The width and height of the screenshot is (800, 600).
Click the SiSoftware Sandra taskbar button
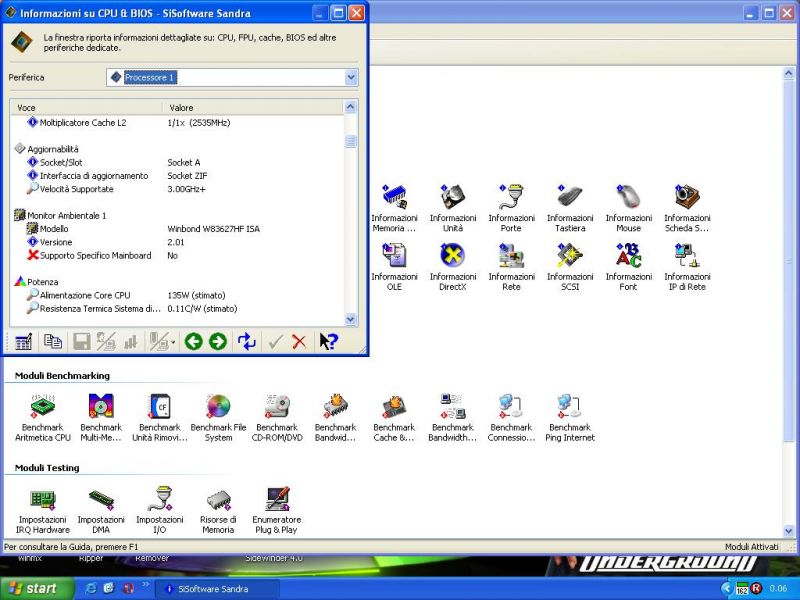[217, 589]
